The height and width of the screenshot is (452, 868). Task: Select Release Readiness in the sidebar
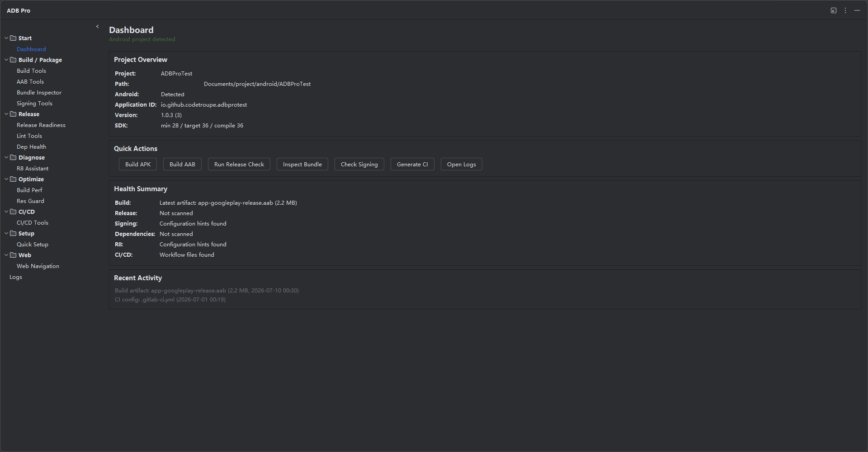[41, 125]
